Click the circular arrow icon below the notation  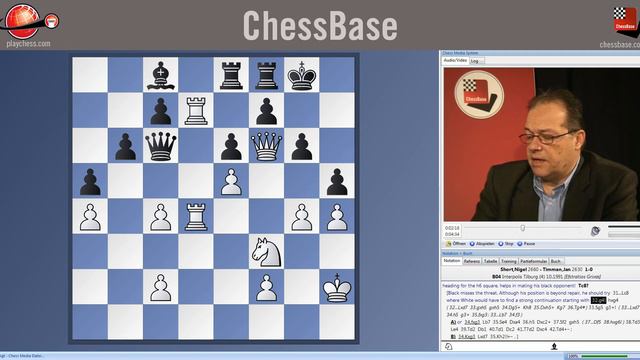(x=448, y=347)
